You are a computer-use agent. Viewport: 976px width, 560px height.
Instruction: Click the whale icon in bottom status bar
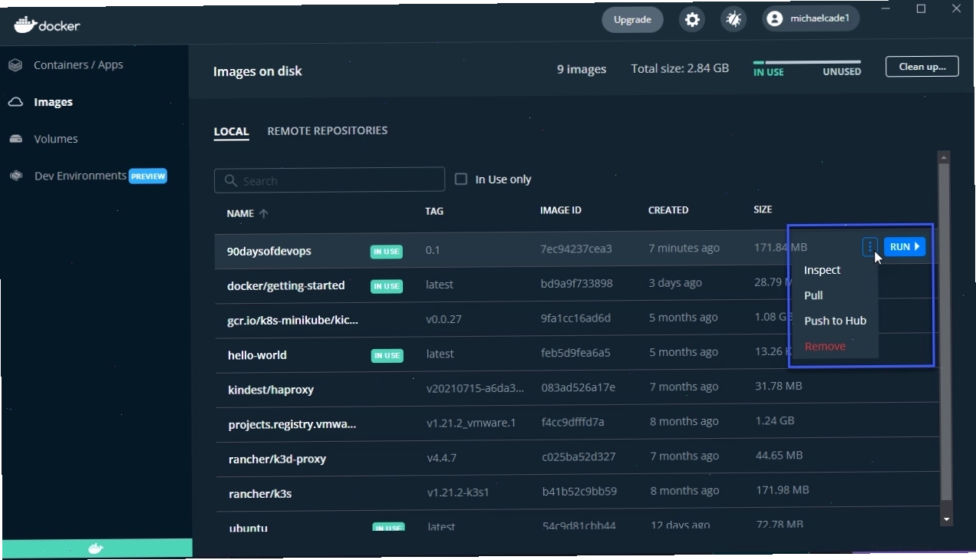click(x=96, y=548)
